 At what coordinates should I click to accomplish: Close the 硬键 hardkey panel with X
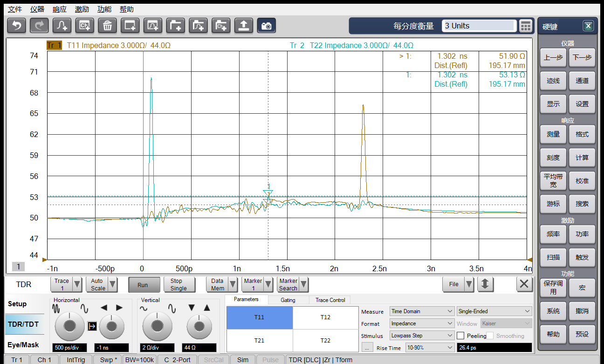click(x=589, y=26)
